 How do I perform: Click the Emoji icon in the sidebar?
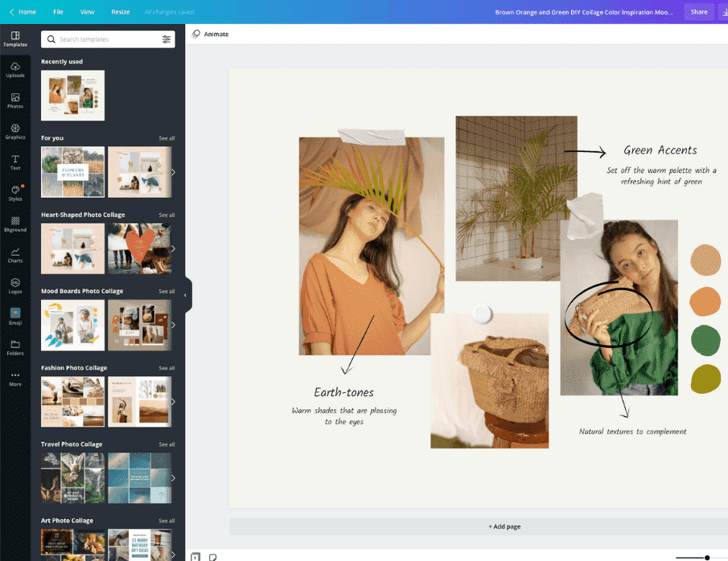[x=15, y=315]
